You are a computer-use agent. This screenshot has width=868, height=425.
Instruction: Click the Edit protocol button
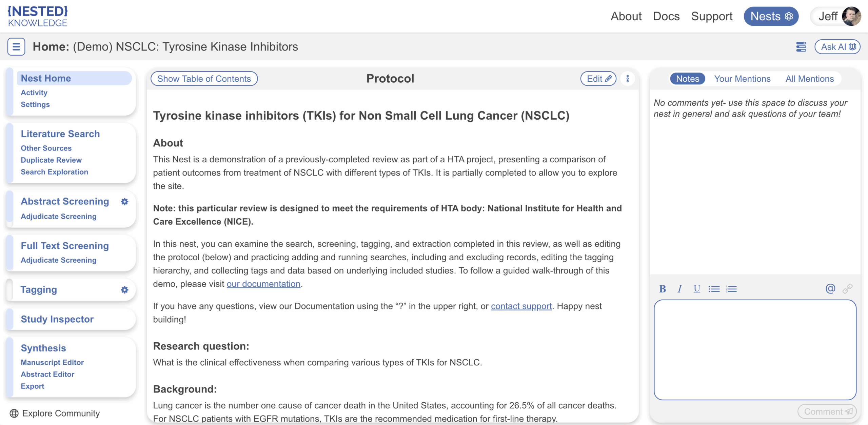[x=598, y=79]
